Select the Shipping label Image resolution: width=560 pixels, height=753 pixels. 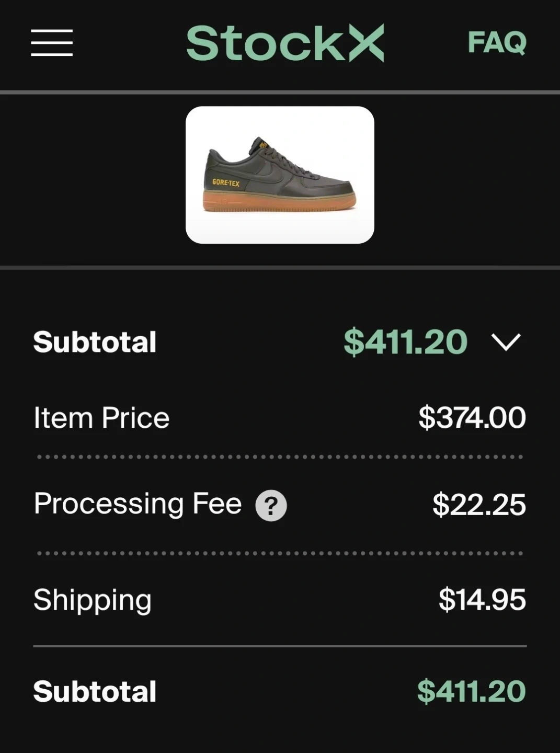93,599
